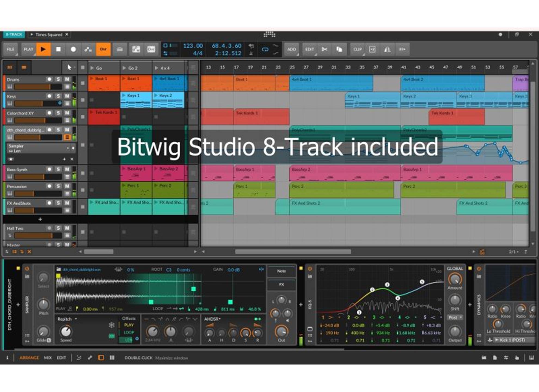Open the Post dropdown in EQ-5

point(455,318)
